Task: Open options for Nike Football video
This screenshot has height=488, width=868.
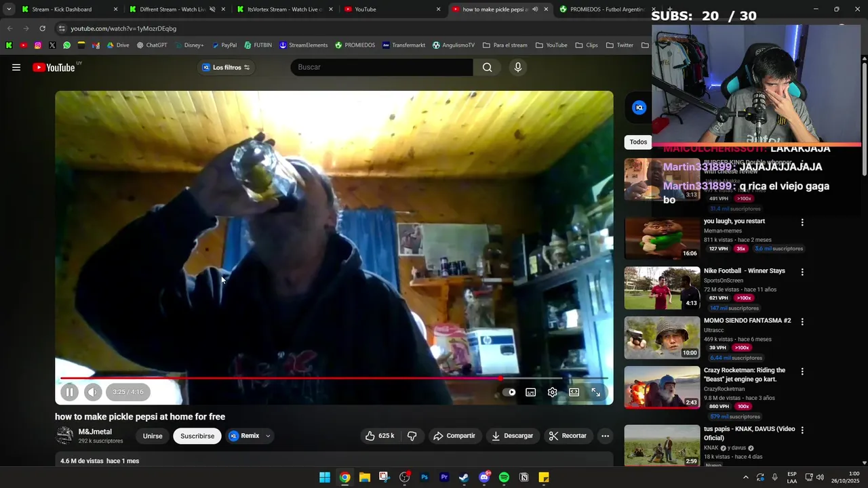Action: tap(802, 272)
